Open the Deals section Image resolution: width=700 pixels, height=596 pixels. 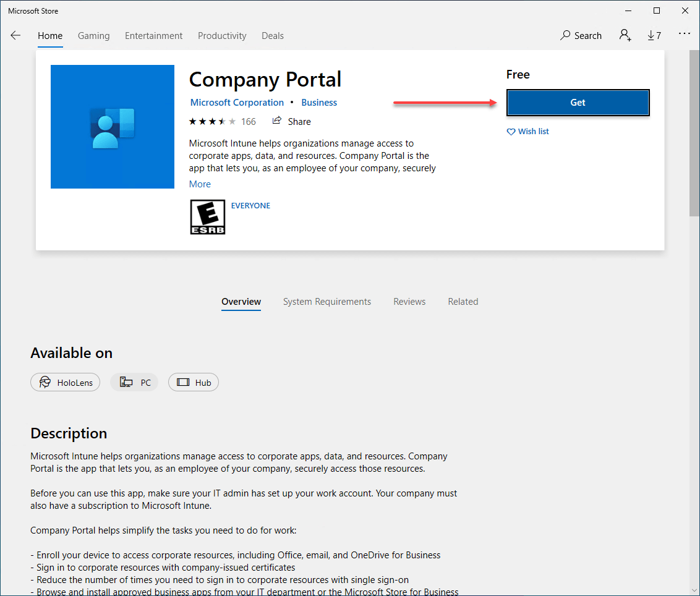coord(272,35)
